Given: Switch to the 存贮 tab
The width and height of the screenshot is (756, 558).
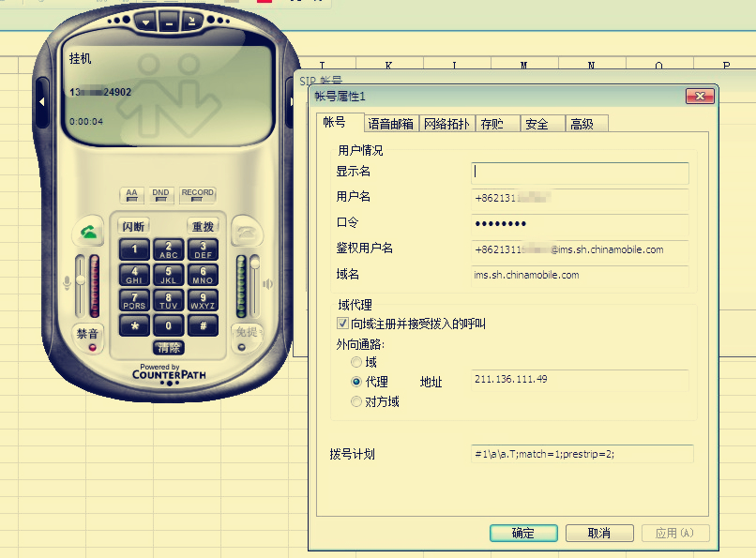Looking at the screenshot, I should coord(497,124).
